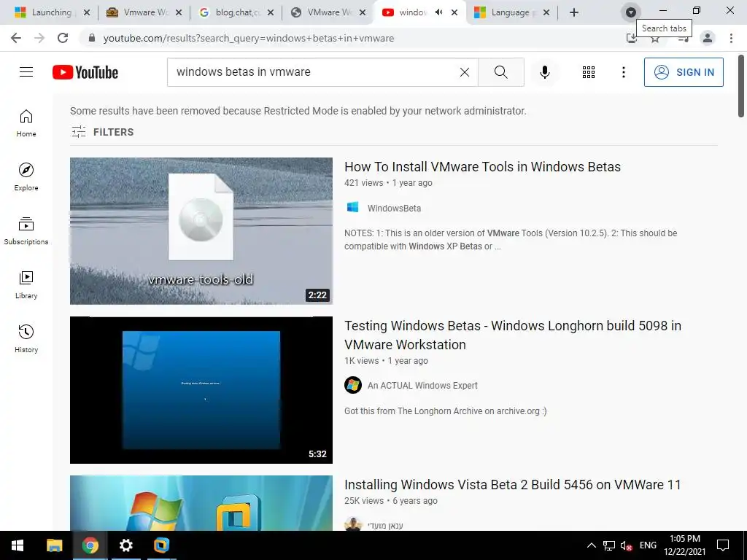Open a new browser tab
Viewport: 747px width, 560px height.
pos(574,12)
